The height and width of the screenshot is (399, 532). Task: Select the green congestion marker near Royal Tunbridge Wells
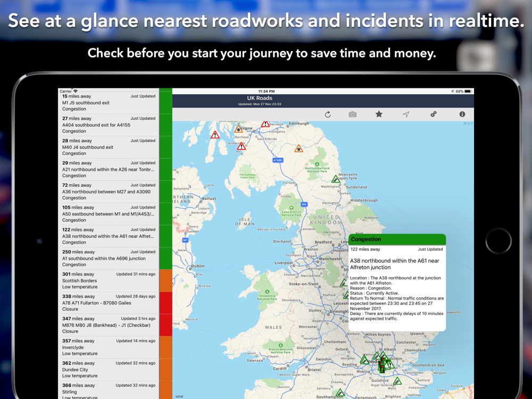tap(397, 381)
